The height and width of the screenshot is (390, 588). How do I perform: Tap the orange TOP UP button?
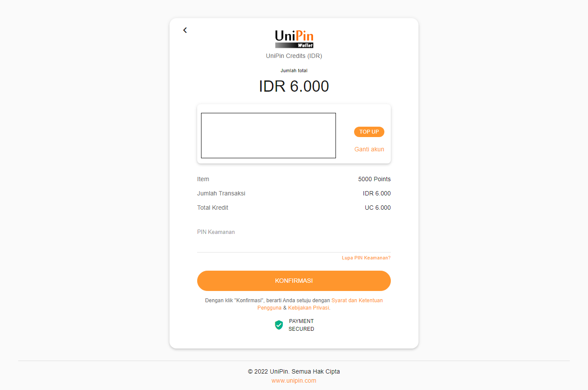click(369, 132)
